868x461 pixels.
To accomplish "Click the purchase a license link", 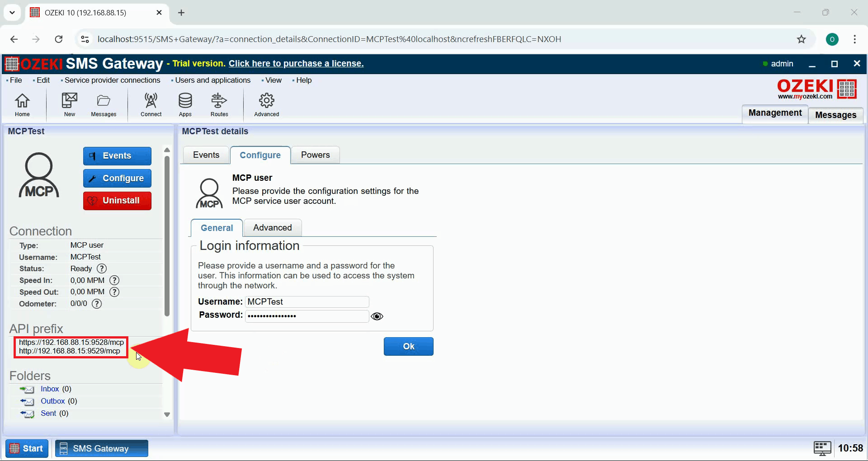I will [296, 63].
